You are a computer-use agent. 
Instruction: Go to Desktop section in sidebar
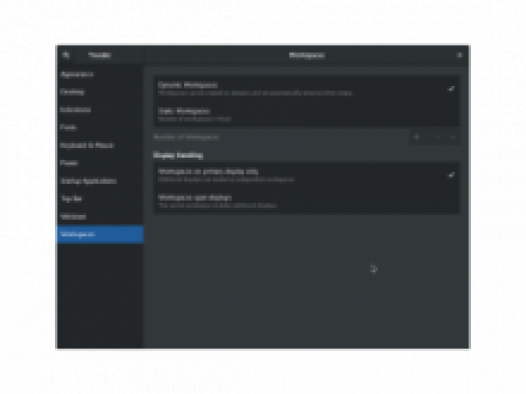pos(100,92)
